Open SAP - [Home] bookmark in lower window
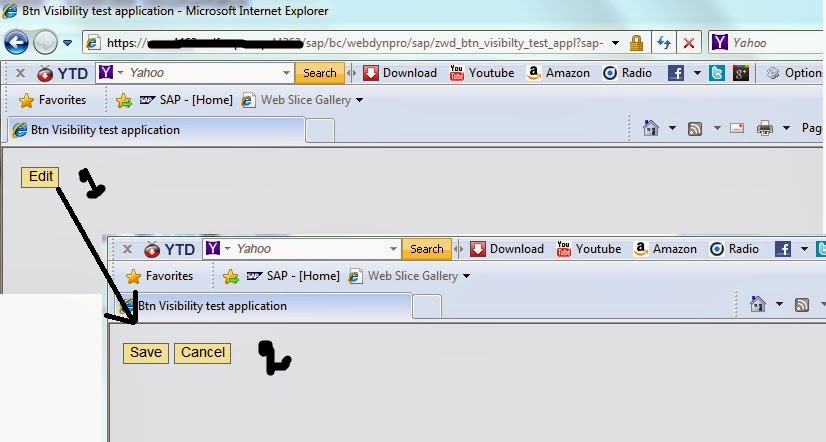 (293, 276)
